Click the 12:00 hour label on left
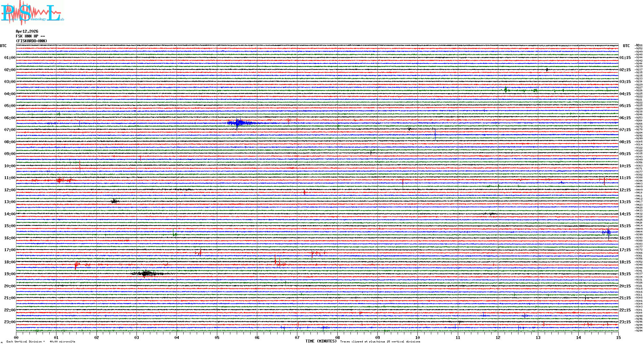The image size is (644, 346). point(10,190)
